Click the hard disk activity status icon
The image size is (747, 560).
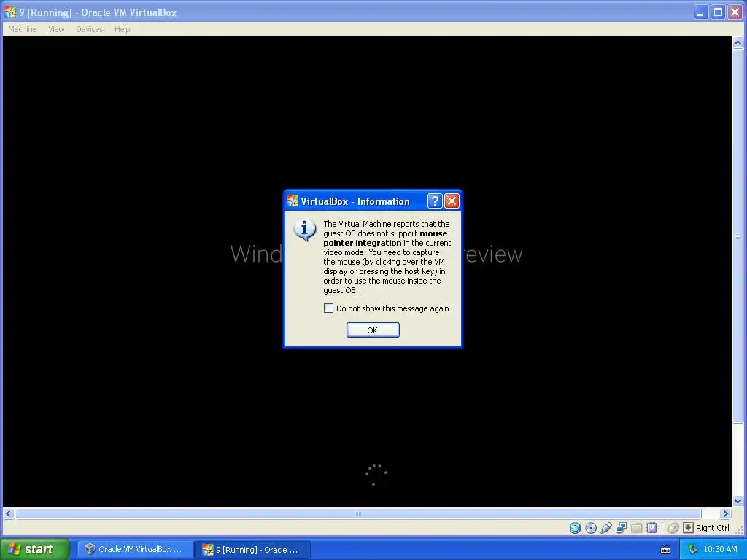[575, 528]
